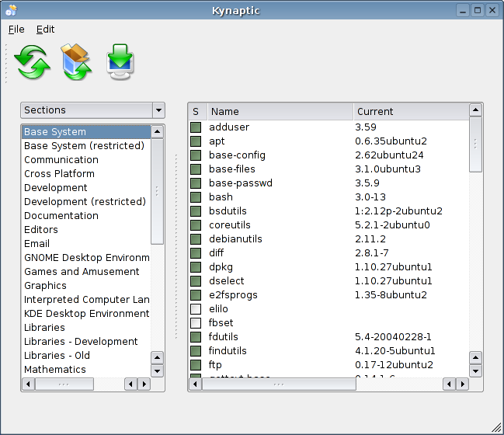This screenshot has width=504, height=435.
Task: Select Development (restricted) section
Action: point(86,202)
